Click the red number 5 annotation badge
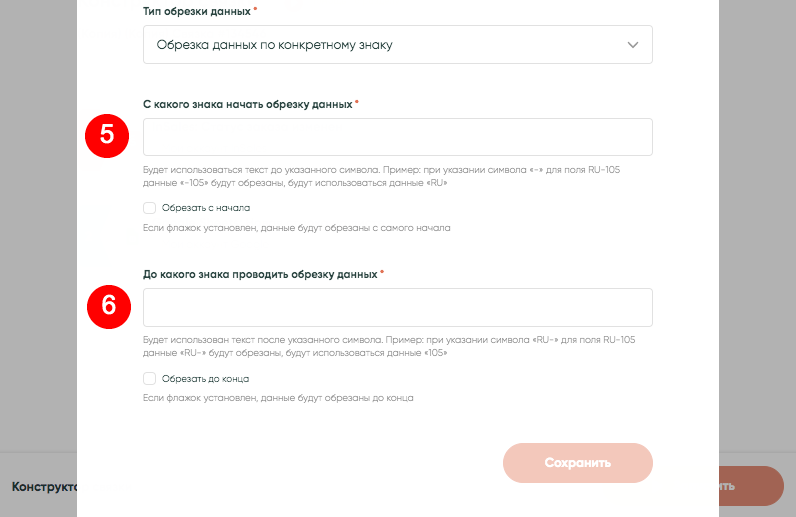 pyautogui.click(x=107, y=137)
